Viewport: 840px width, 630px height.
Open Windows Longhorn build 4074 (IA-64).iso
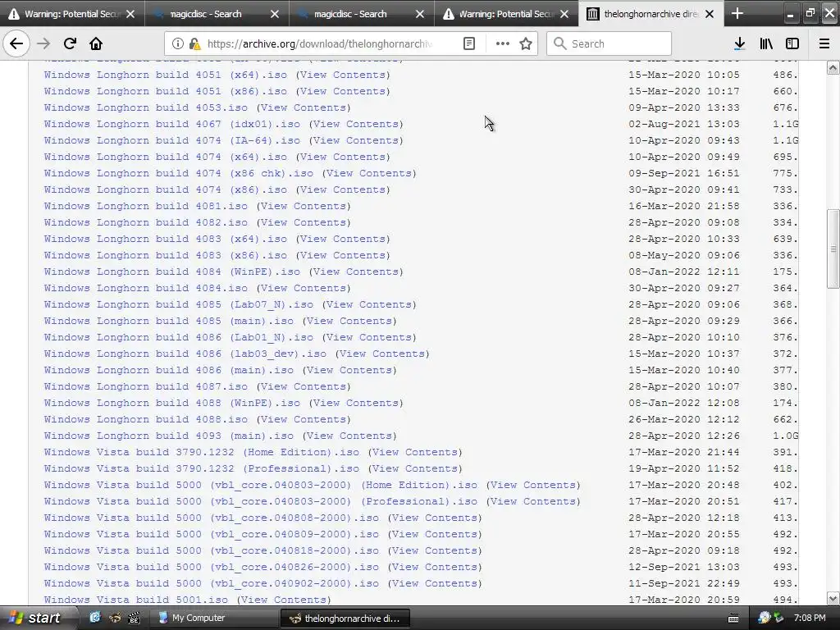click(x=172, y=140)
